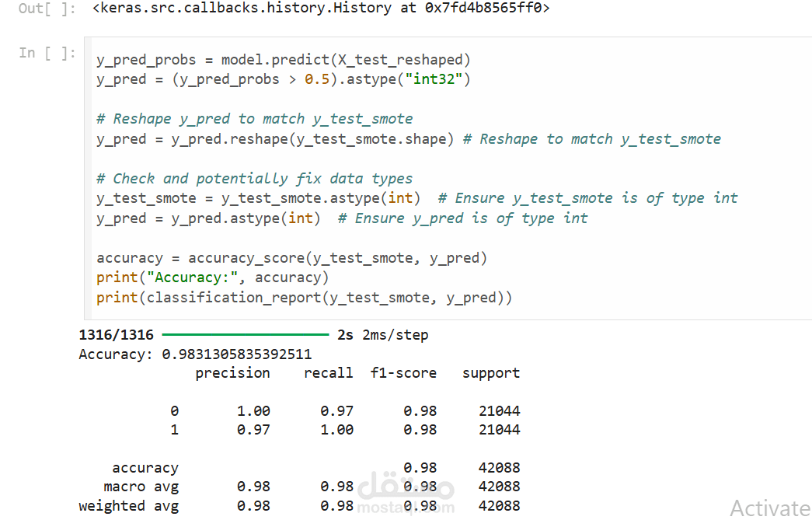Click the Accuracy value 0.9831305835392511
The height and width of the screenshot is (527, 812).
[237, 354]
